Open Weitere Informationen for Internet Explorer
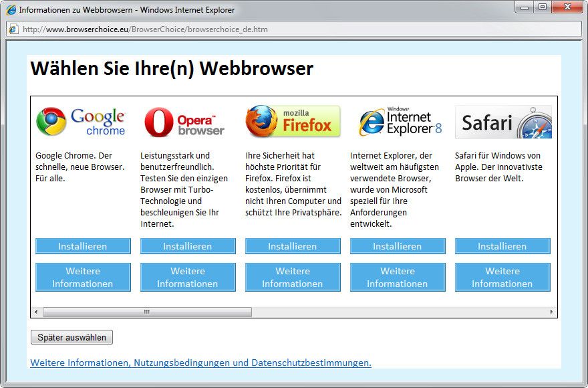 coord(398,277)
